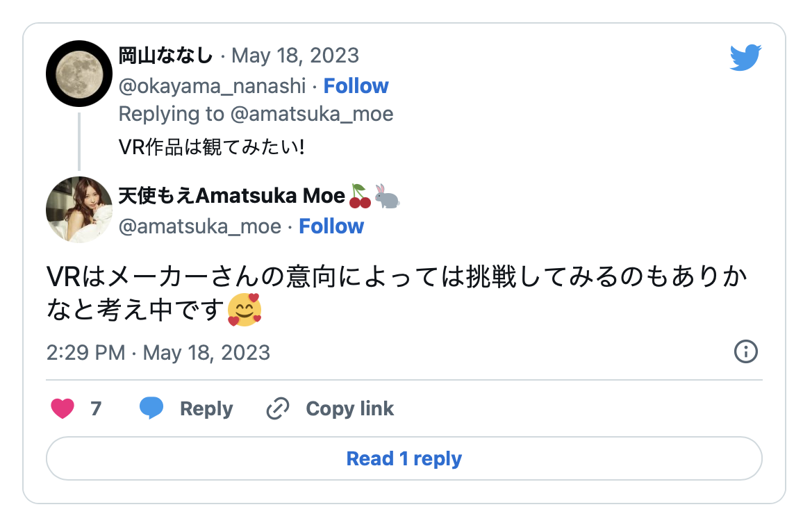Viewport: 803px width, 532px height.
Task: Click the moon profile avatar
Action: 79,74
